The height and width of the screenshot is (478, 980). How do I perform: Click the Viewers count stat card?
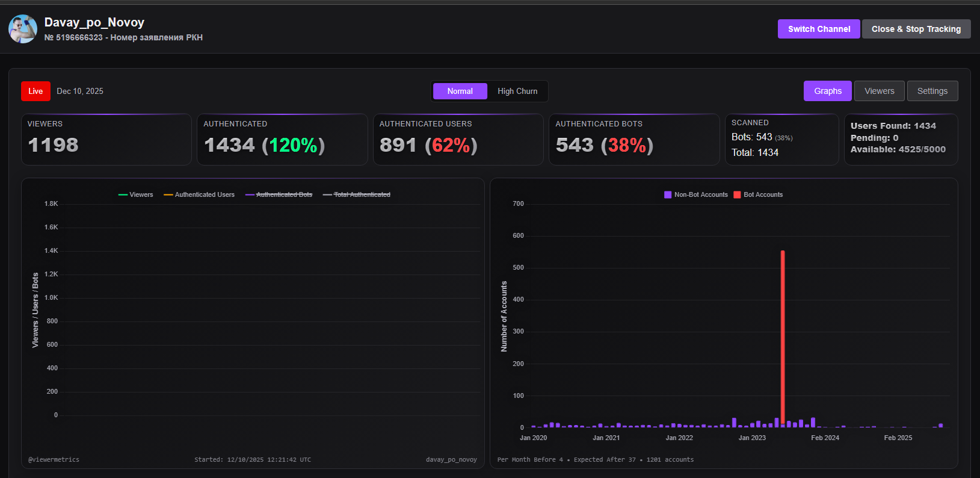106,139
